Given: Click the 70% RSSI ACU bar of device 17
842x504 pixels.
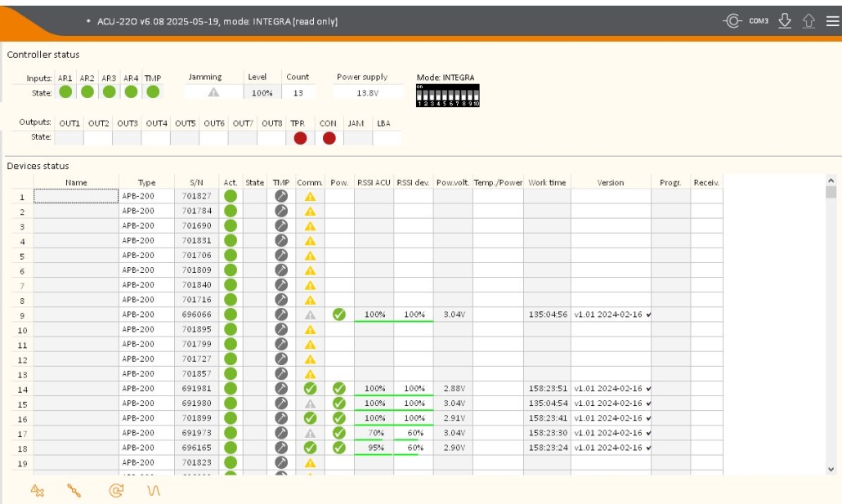Looking at the screenshot, I should click(374, 433).
